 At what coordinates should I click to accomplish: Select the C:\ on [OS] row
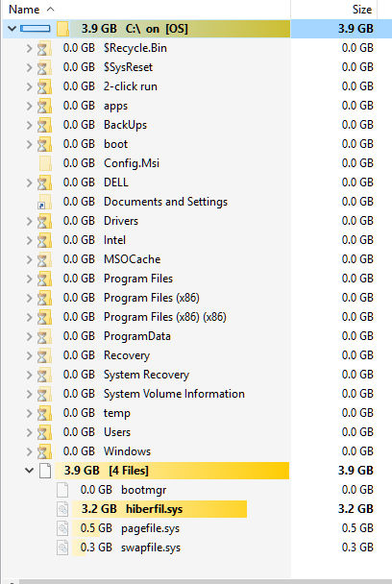[x=196, y=29]
